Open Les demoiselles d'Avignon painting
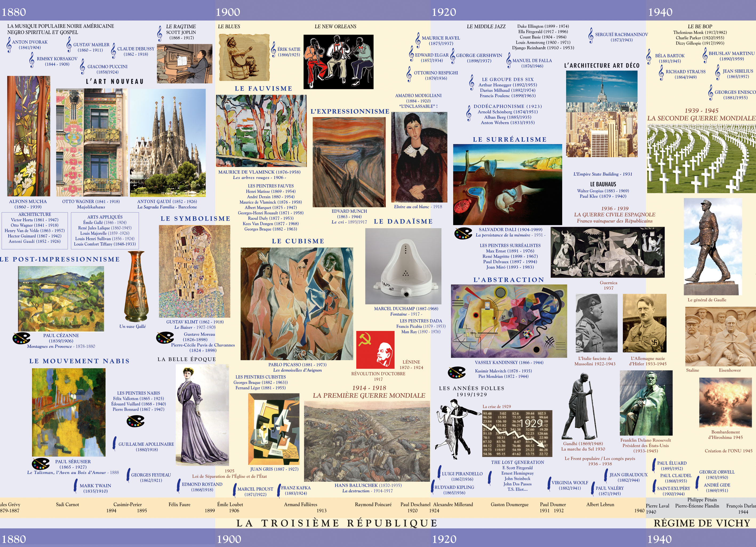The height and width of the screenshot is (547, 756). coord(297,304)
